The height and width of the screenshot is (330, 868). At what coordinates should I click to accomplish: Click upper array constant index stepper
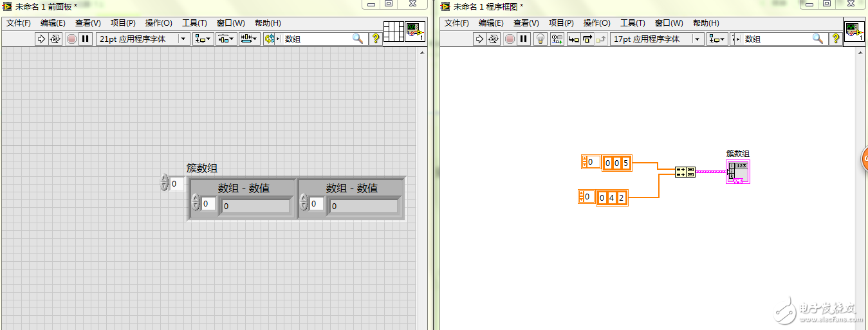coord(584,162)
